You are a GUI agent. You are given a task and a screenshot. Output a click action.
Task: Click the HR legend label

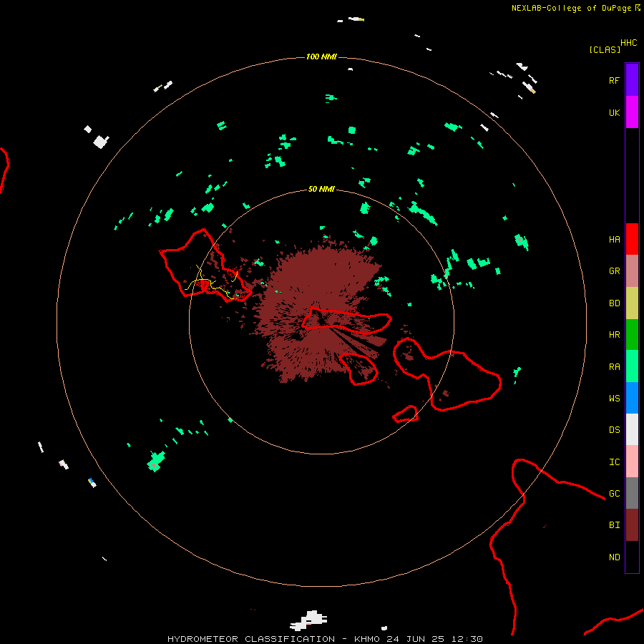tap(615, 335)
